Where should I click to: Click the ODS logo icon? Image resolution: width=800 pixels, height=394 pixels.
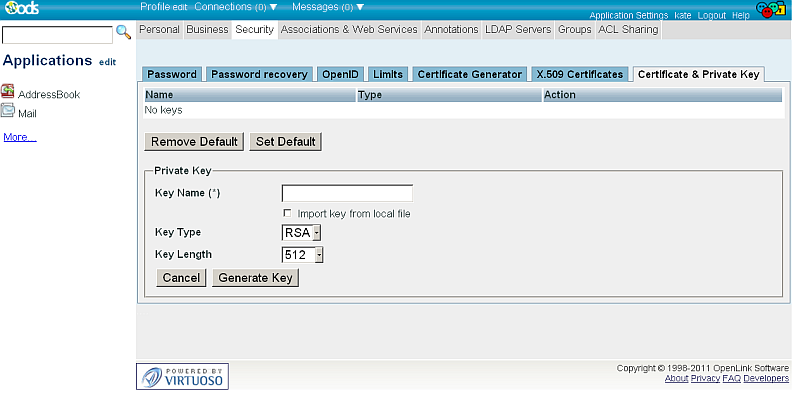(21, 7)
